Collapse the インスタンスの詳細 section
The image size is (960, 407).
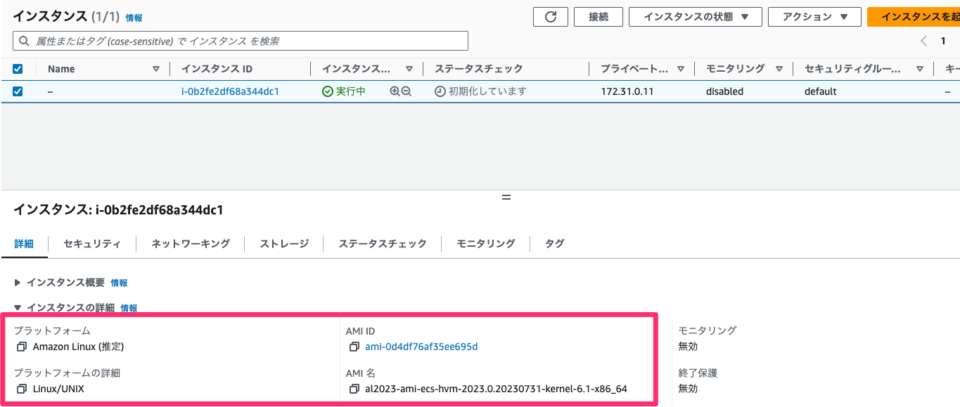point(18,308)
